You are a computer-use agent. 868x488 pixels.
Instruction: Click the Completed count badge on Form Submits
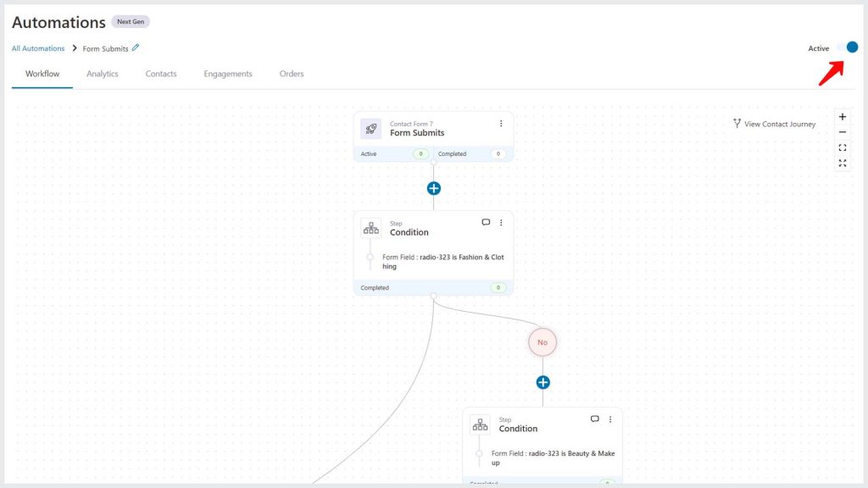pyautogui.click(x=498, y=154)
